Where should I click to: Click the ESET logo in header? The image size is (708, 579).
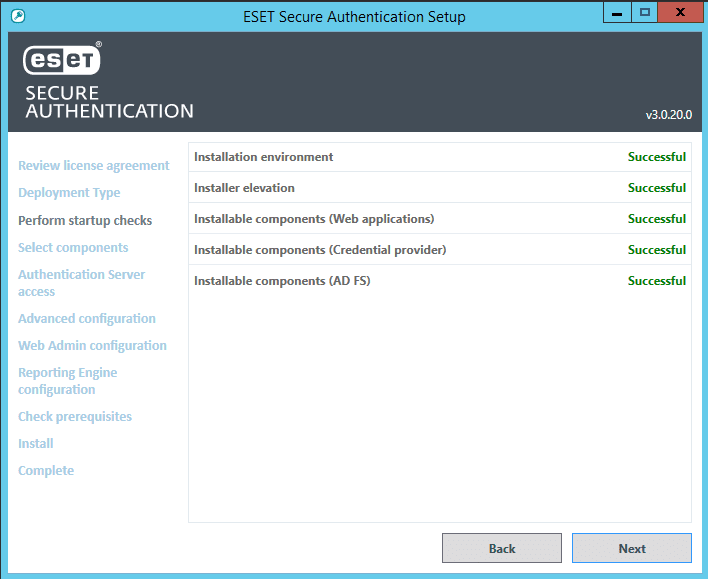point(63,59)
